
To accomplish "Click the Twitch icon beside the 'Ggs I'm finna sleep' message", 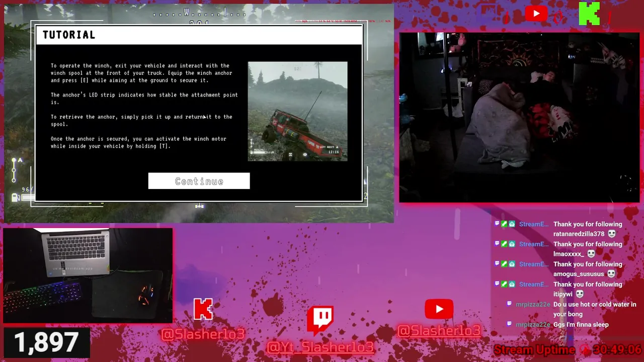I will click(x=509, y=324).
